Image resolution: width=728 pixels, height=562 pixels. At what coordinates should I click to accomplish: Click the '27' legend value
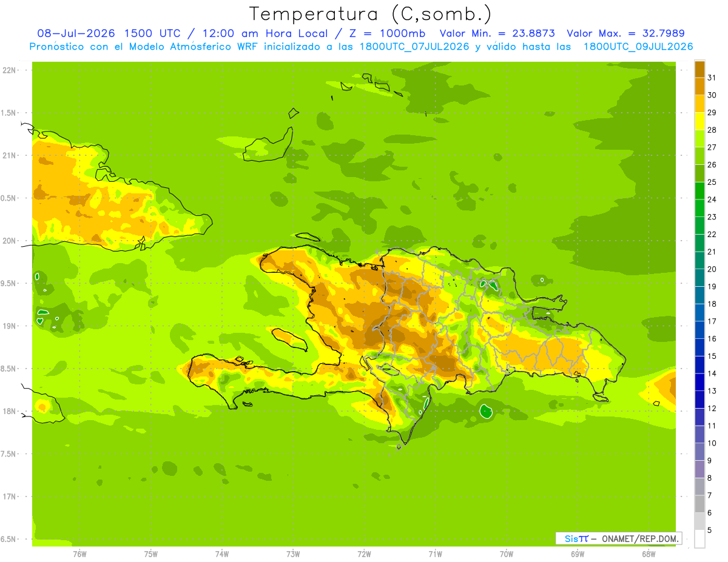pyautogui.click(x=712, y=147)
